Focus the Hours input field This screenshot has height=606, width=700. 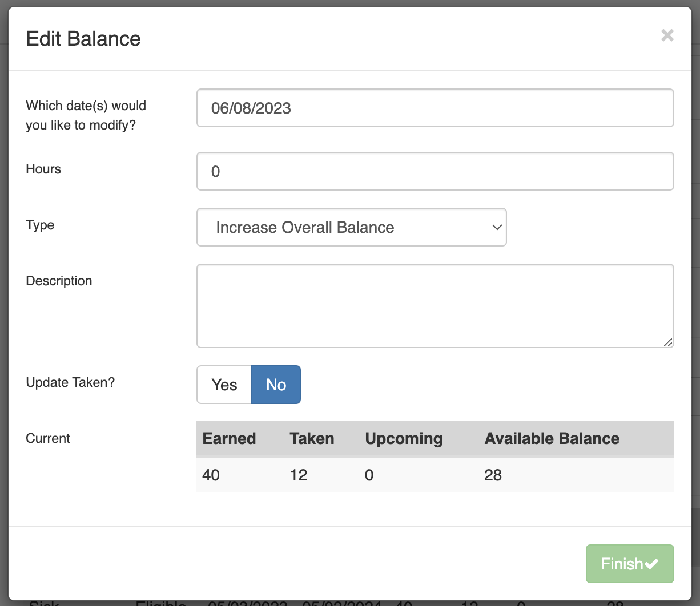435,171
